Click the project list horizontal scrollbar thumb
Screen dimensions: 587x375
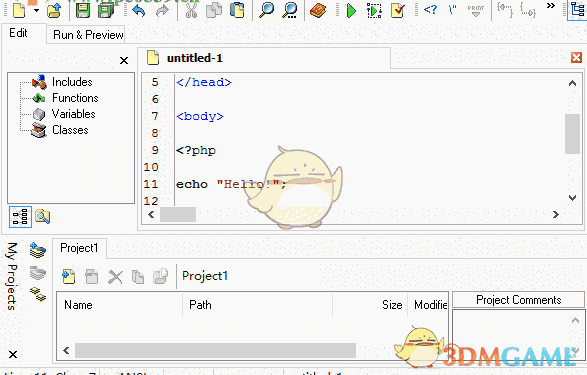[215, 351]
